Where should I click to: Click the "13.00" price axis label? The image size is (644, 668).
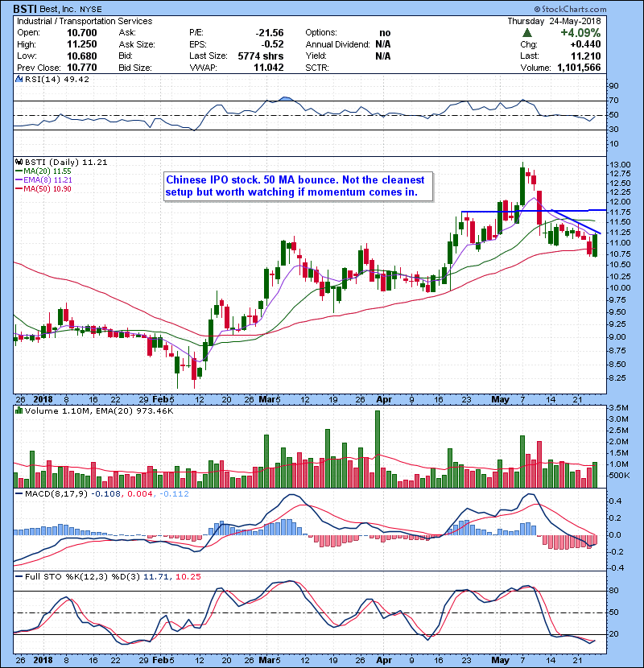coord(620,164)
